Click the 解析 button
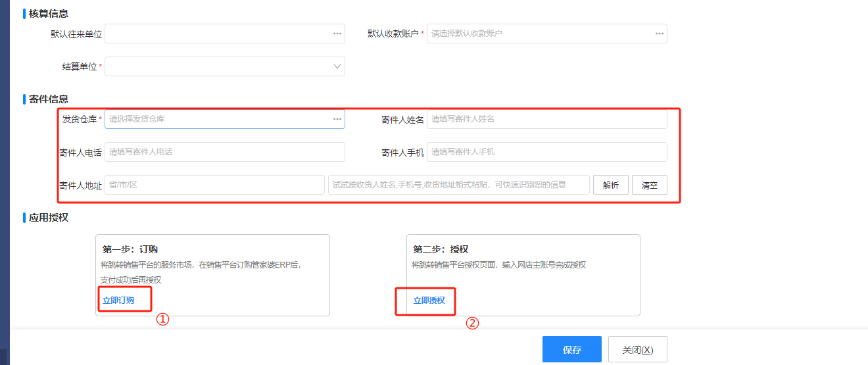Screen dimensions: 868x365 [611, 185]
